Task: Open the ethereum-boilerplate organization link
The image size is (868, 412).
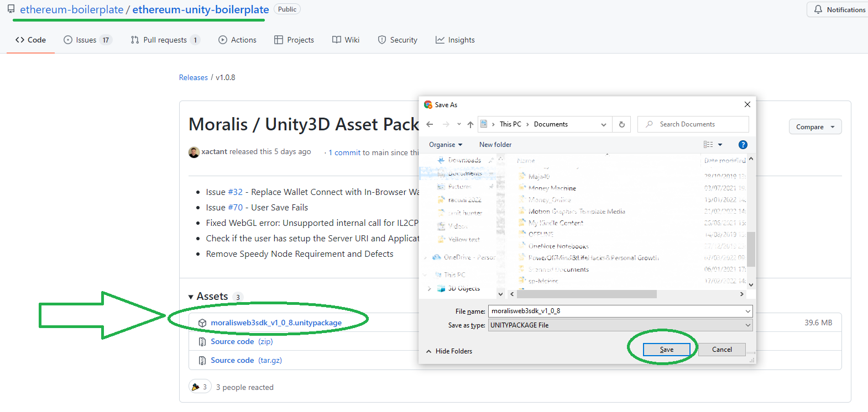Action: point(72,10)
